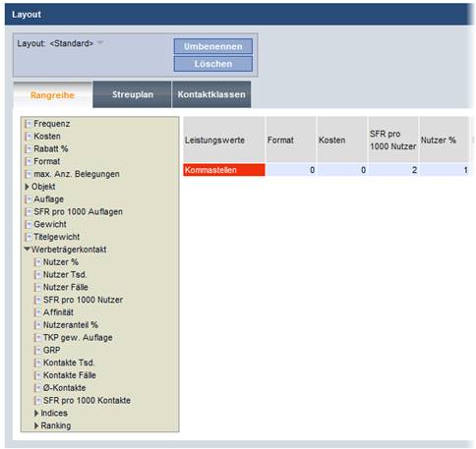Image resolution: width=476 pixels, height=449 pixels.
Task: Click the Löschen button
Action: 213,64
